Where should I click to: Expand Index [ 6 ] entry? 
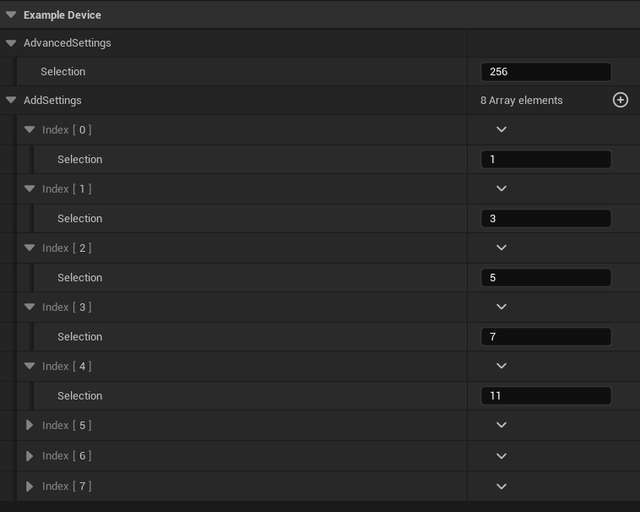tap(30, 456)
